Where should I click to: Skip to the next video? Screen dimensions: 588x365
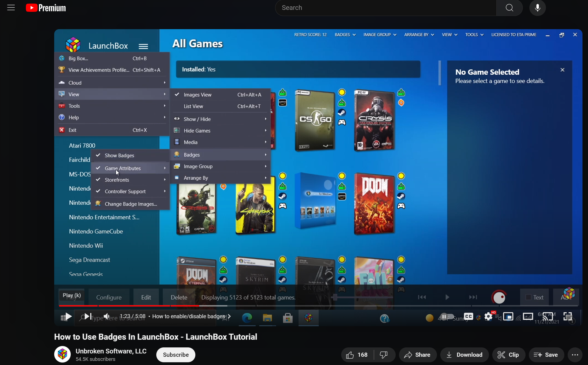(x=87, y=317)
